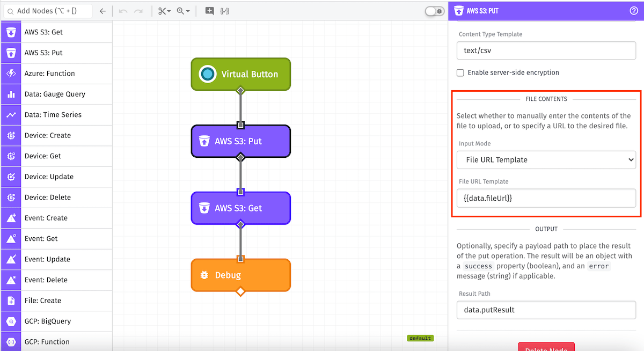Click the add note icon in the toolbar
644x351 pixels.
209,11
